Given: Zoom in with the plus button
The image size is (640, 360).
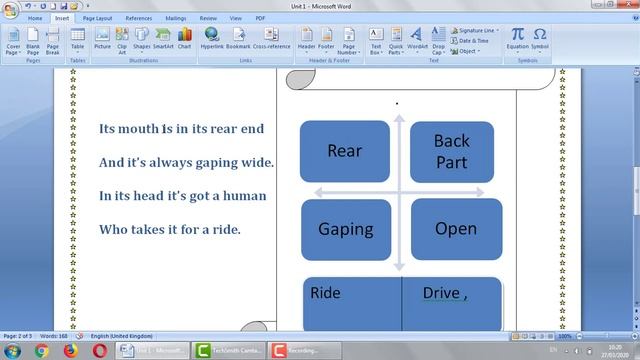Looking at the screenshot, I should (x=635, y=336).
